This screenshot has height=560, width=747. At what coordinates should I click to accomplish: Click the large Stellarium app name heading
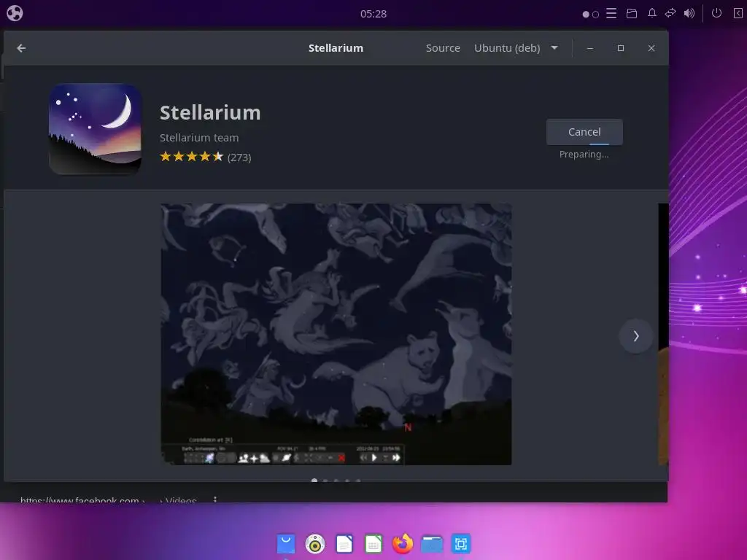click(210, 113)
